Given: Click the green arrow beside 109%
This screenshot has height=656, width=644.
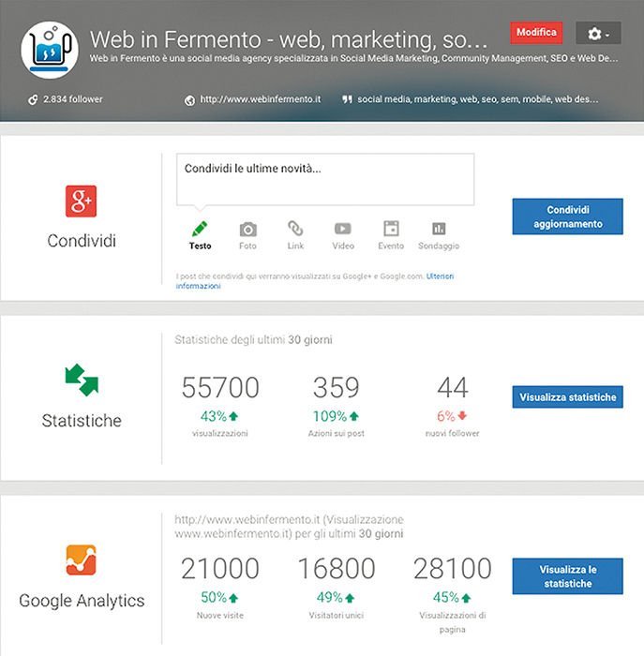Looking at the screenshot, I should [x=354, y=416].
